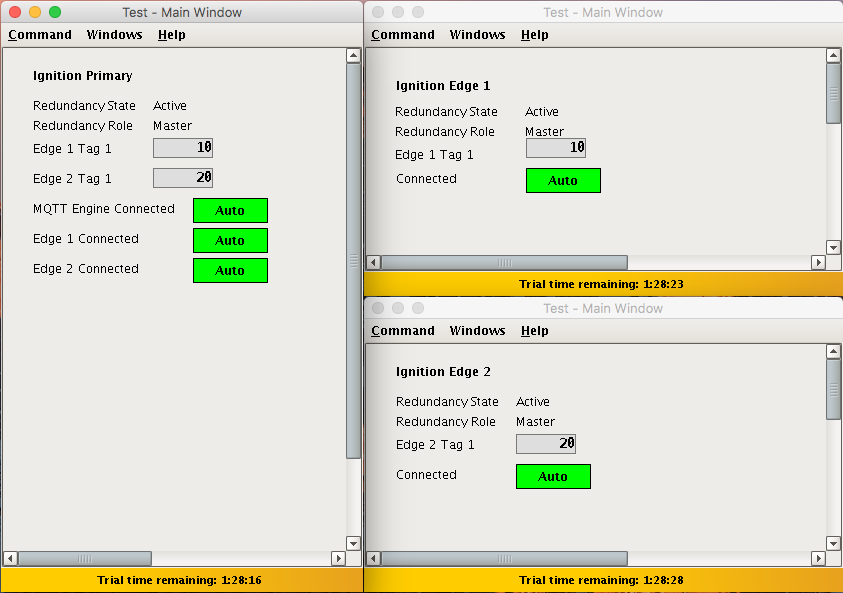This screenshot has height=593, width=843.
Task: Click scroll up arrow in Ignition Edge 1 window
Action: (x=833, y=55)
